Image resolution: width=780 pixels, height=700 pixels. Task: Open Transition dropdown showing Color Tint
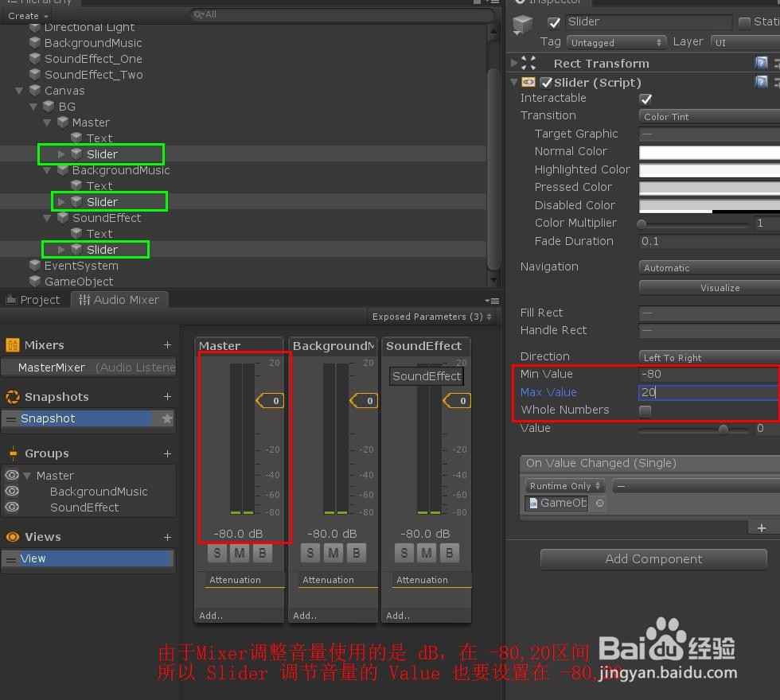click(x=709, y=116)
